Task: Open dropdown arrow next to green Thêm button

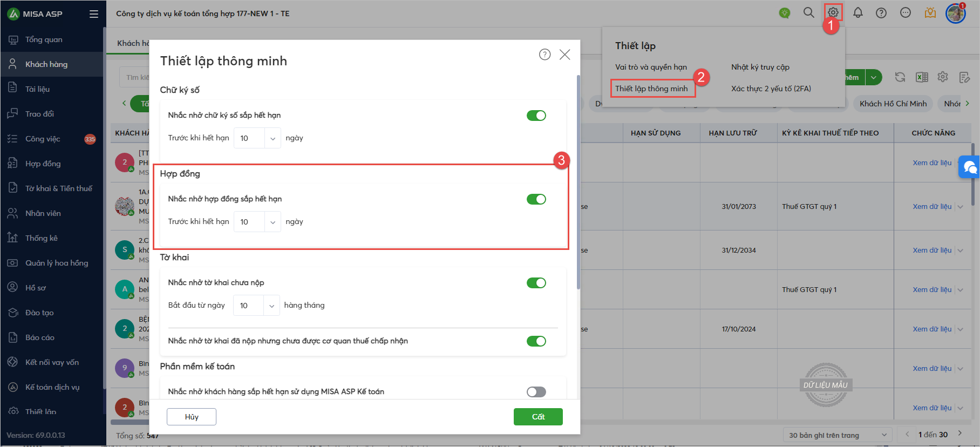Action: 874,77
